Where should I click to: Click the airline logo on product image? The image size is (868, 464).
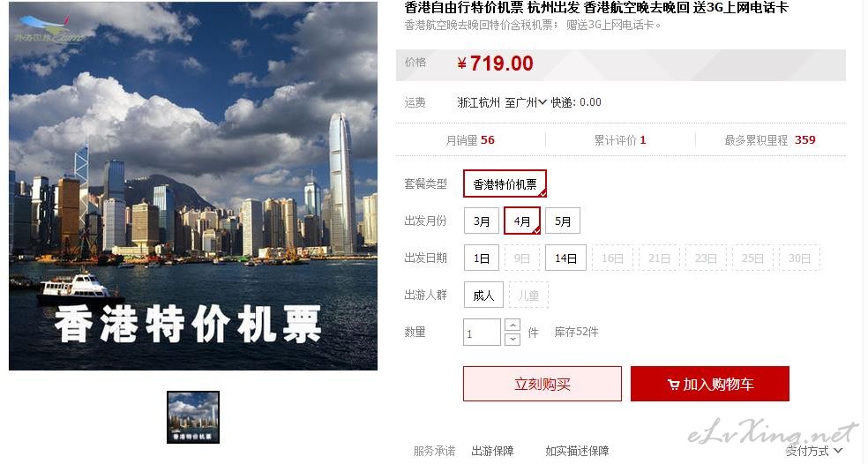click(48, 30)
